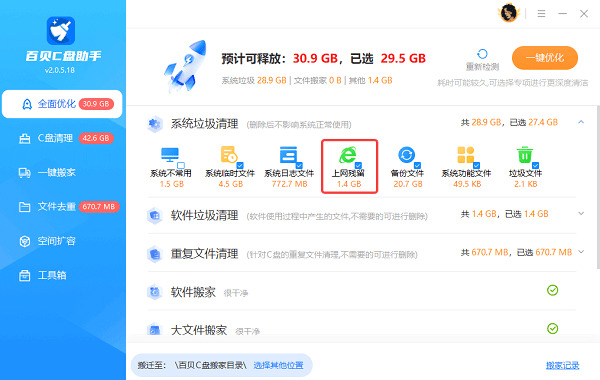Click the 上网残留 IE browser icon
Image resolution: width=600 pixels, height=380 pixels.
pos(348,155)
